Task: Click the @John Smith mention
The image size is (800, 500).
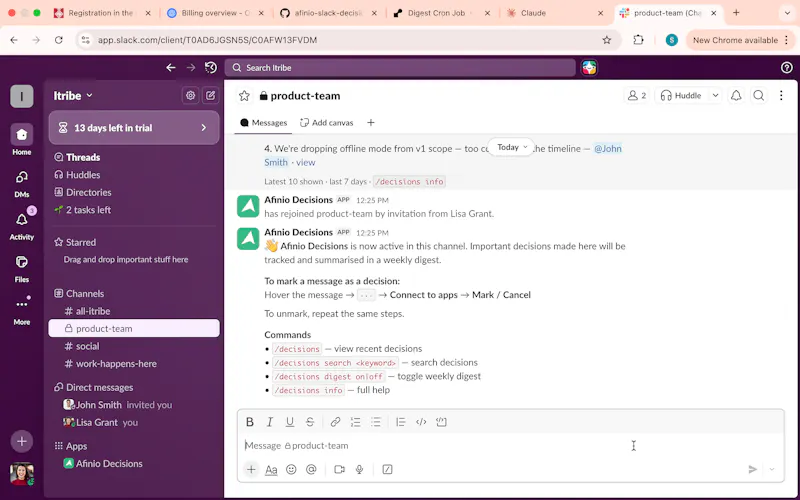Action: [x=608, y=148]
